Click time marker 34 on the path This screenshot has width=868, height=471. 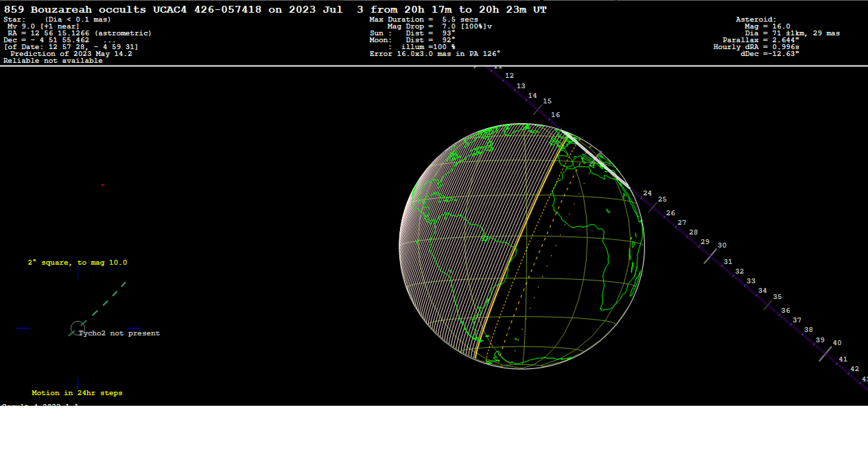pyautogui.click(x=762, y=291)
